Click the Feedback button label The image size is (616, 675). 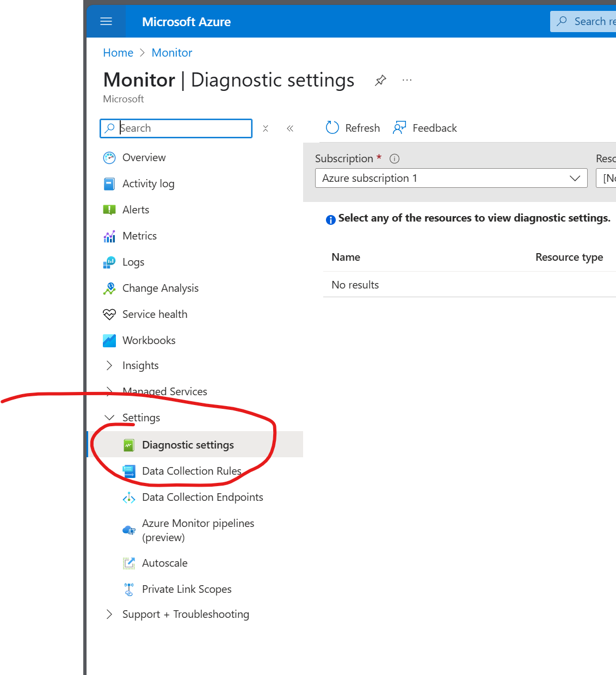[435, 128]
